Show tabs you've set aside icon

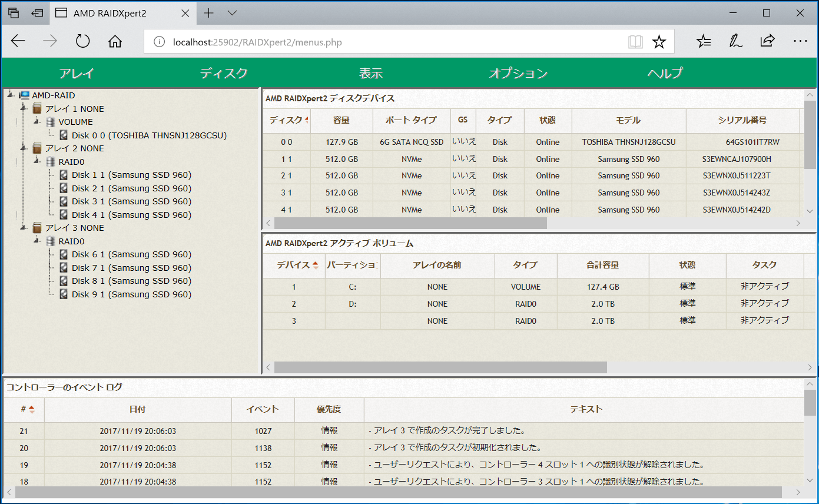(14, 13)
